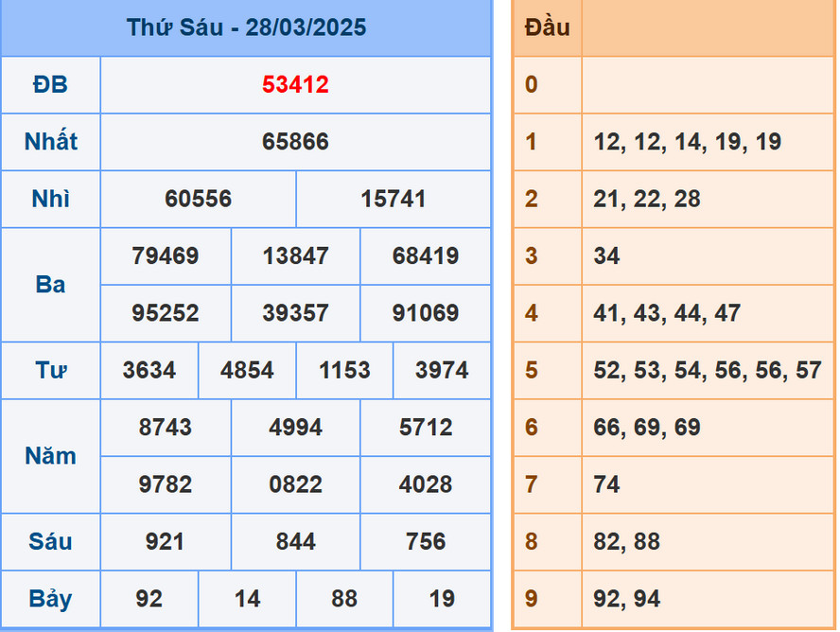Click seventh prize number 88 in Bảy row

(344, 599)
